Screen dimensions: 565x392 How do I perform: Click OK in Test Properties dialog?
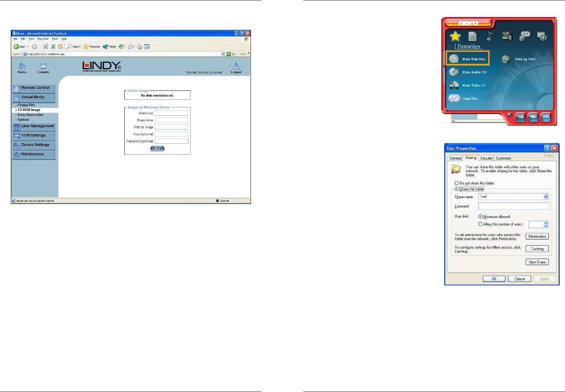494,279
